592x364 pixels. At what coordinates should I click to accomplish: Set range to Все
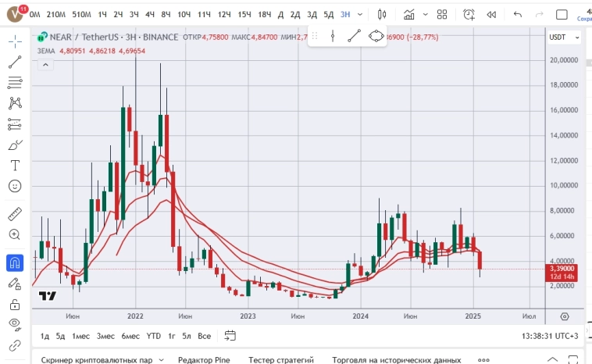(205, 336)
